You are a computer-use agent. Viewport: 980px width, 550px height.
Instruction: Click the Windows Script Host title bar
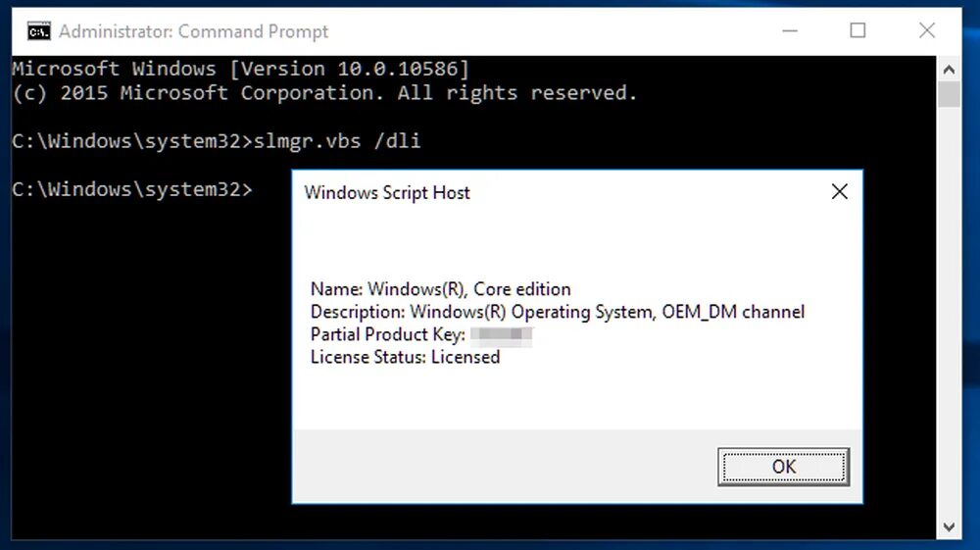pos(563,192)
